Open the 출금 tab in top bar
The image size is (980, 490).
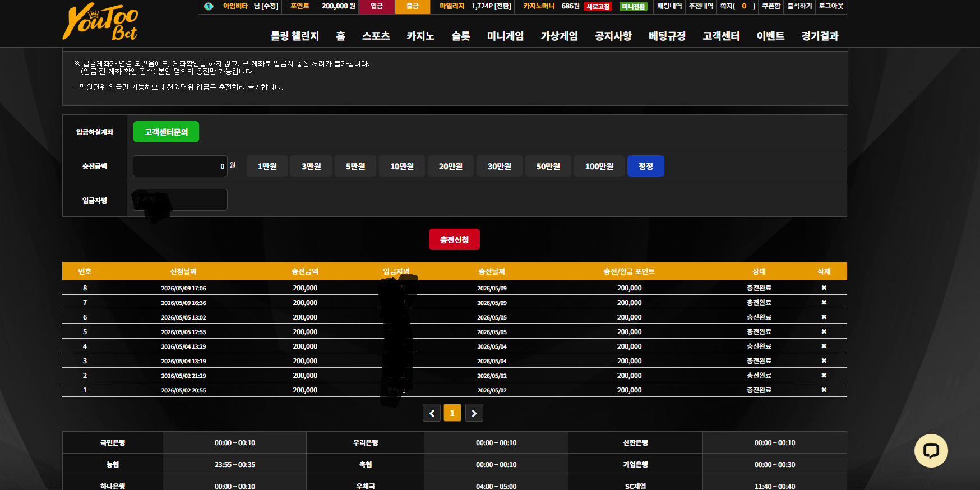tap(412, 6)
